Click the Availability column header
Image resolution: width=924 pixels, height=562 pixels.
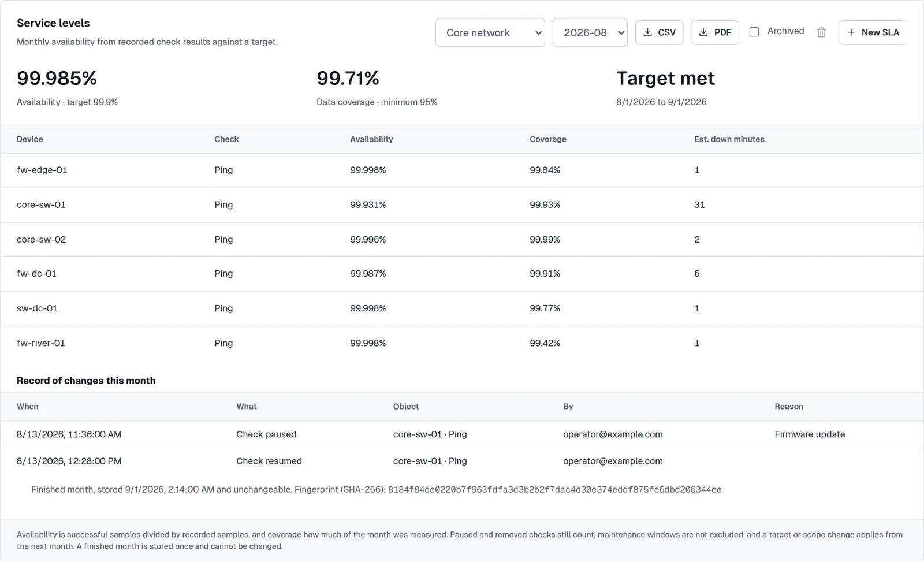tap(371, 139)
